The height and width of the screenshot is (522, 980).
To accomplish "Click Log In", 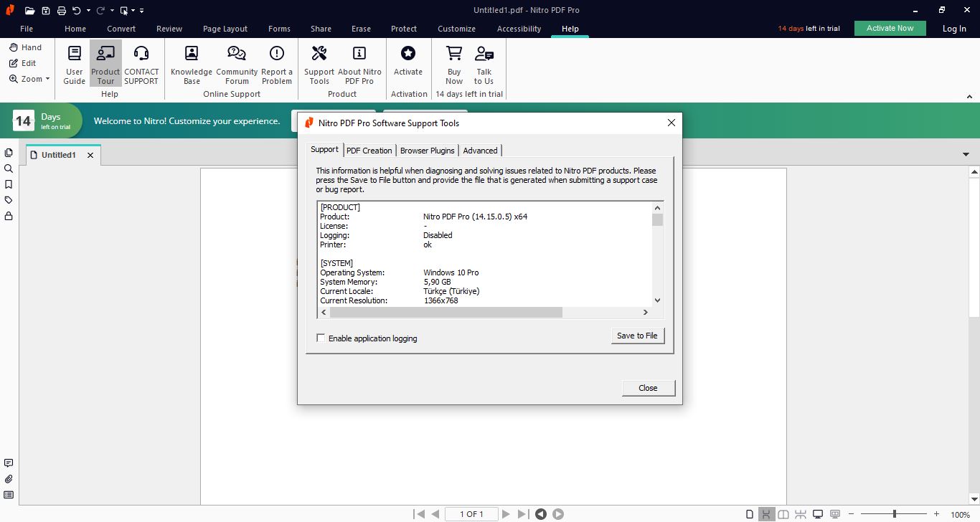I will click(954, 29).
